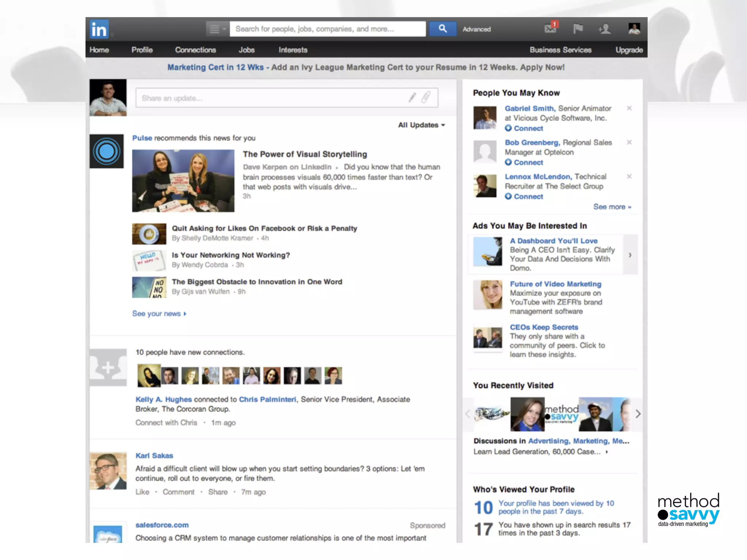747x560 pixels.
Task: Click the blue magnifier search button
Action: tap(442, 29)
